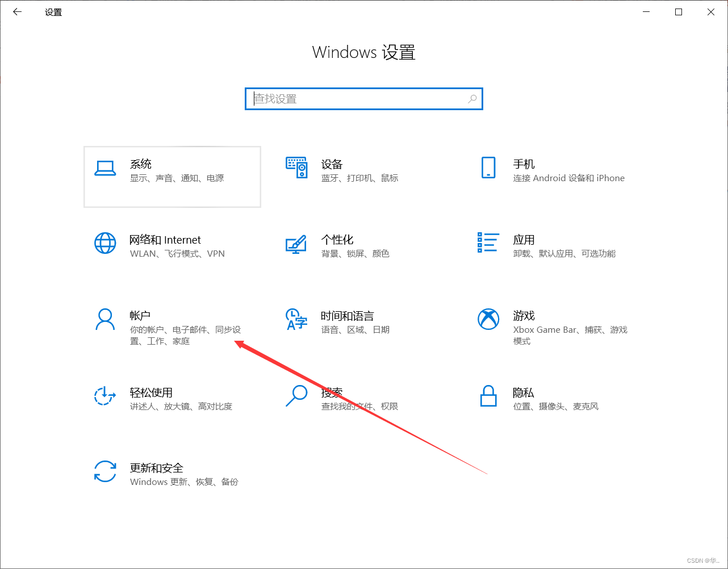Open the 系统 settings title
This screenshot has width=728, height=569.
point(141,164)
